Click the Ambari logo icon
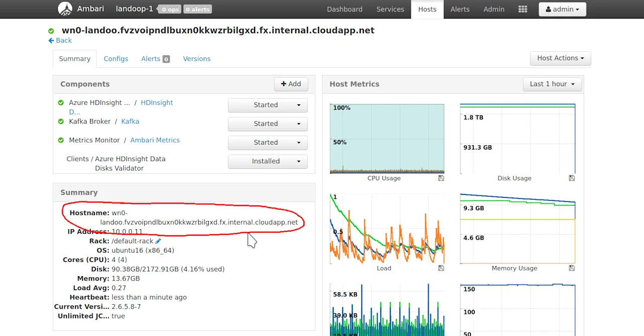The height and width of the screenshot is (336, 644). point(65,9)
